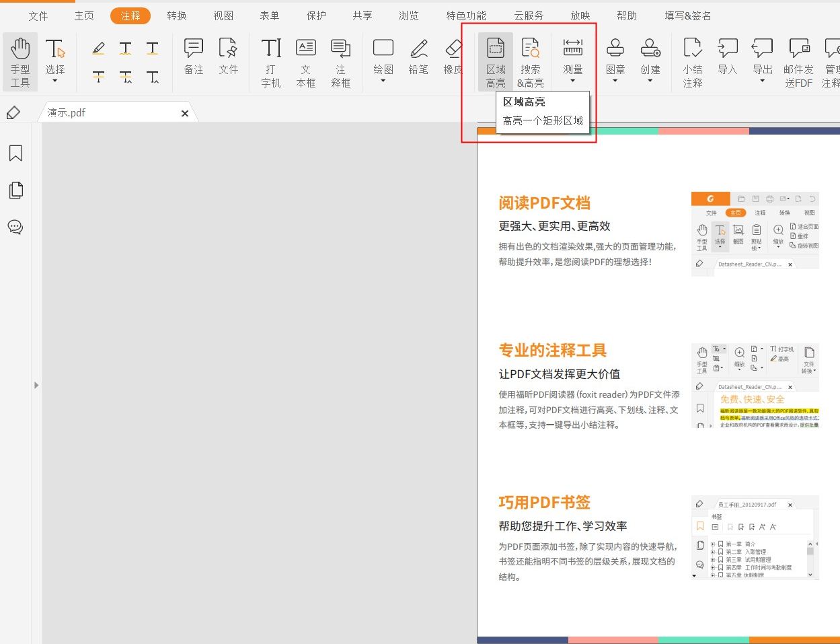The image size is (840, 644).
Task: Toggle the text highlight tool
Action: (x=98, y=48)
